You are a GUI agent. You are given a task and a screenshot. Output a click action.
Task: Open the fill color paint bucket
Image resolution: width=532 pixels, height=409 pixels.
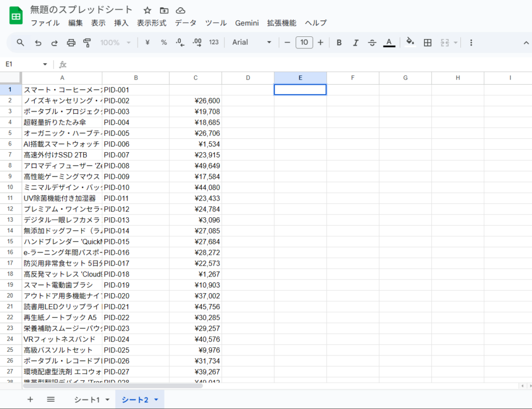pyautogui.click(x=410, y=43)
